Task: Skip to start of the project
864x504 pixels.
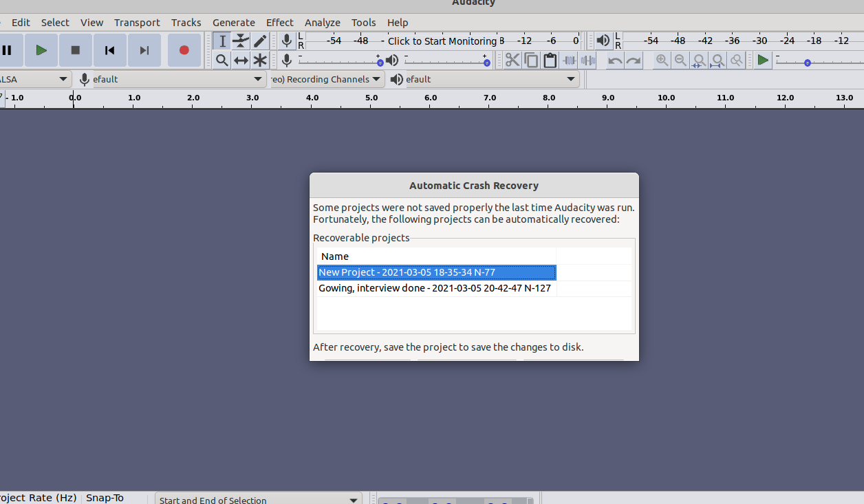Action: (110, 50)
